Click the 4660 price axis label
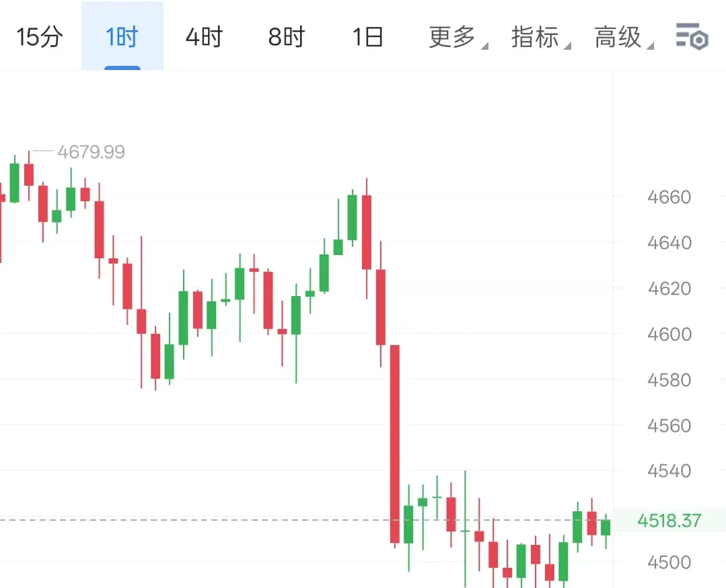 669,197
